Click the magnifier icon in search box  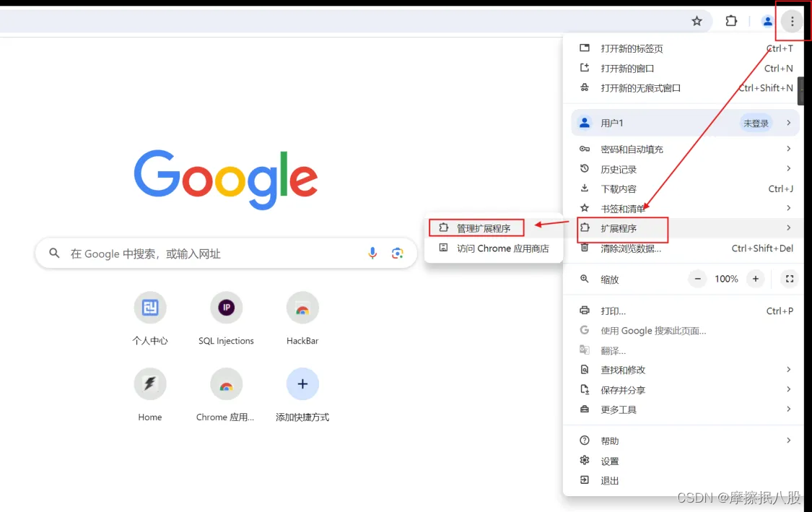tap(54, 253)
